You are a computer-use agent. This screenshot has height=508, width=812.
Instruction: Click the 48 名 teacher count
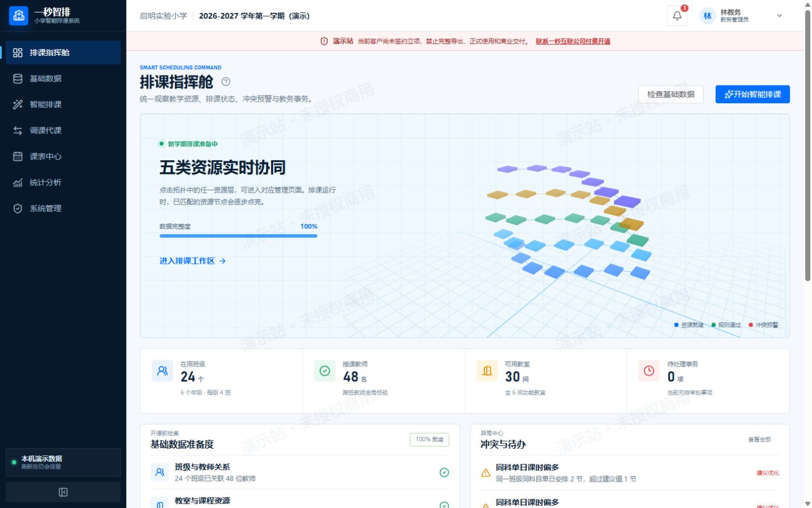[355, 377]
